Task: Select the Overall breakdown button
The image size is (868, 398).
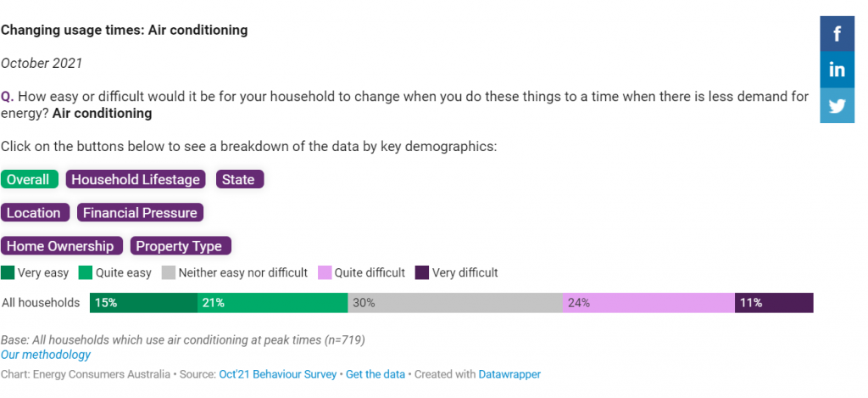Action: (x=29, y=180)
